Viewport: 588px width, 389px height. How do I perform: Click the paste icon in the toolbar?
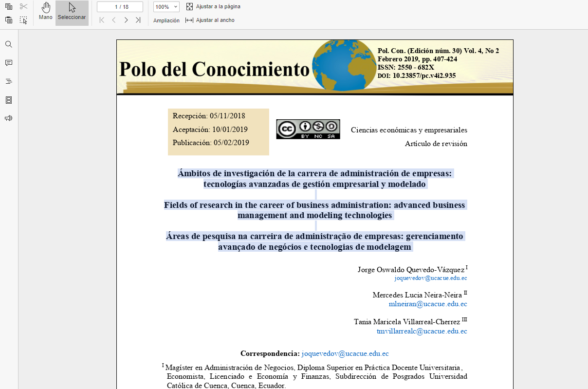(9, 20)
